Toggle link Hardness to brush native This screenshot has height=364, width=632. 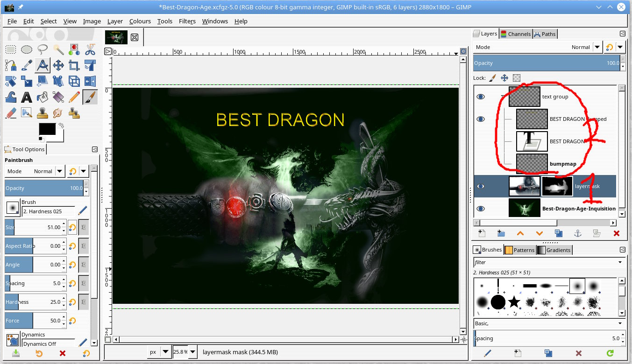pyautogui.click(x=84, y=302)
